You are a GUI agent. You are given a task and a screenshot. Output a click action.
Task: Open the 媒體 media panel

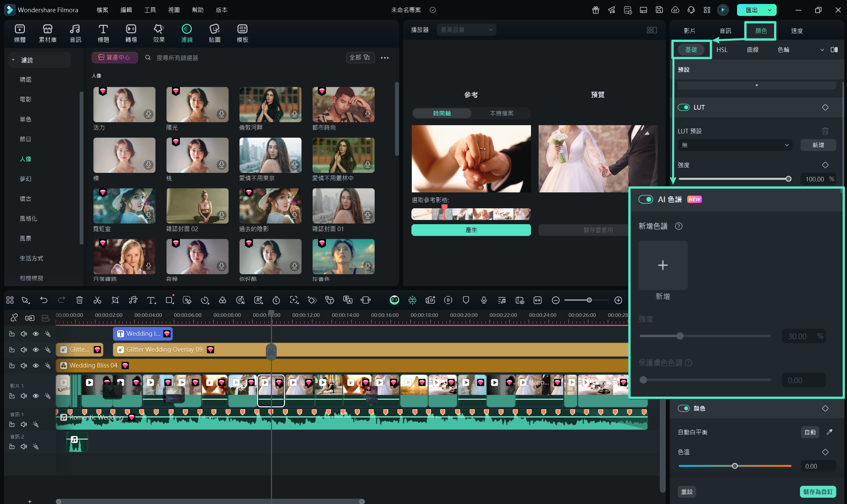click(20, 33)
